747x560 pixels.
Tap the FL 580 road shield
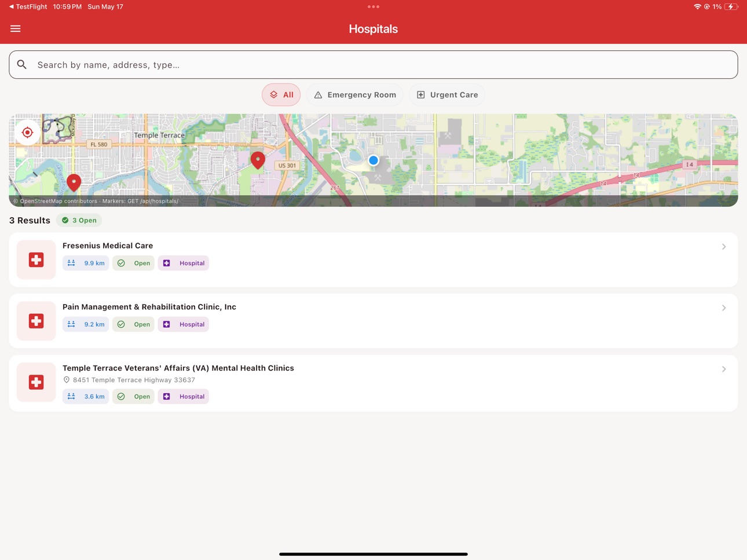point(98,144)
